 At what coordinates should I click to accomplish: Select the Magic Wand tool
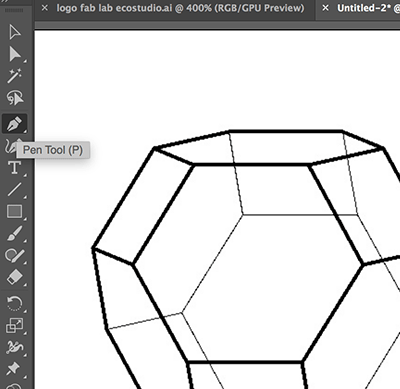pos(14,76)
